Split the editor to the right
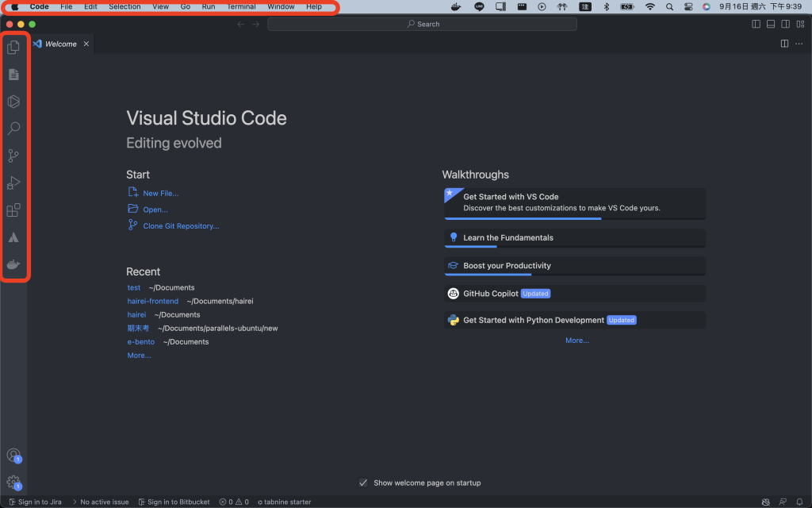This screenshot has width=812, height=508. (x=784, y=44)
